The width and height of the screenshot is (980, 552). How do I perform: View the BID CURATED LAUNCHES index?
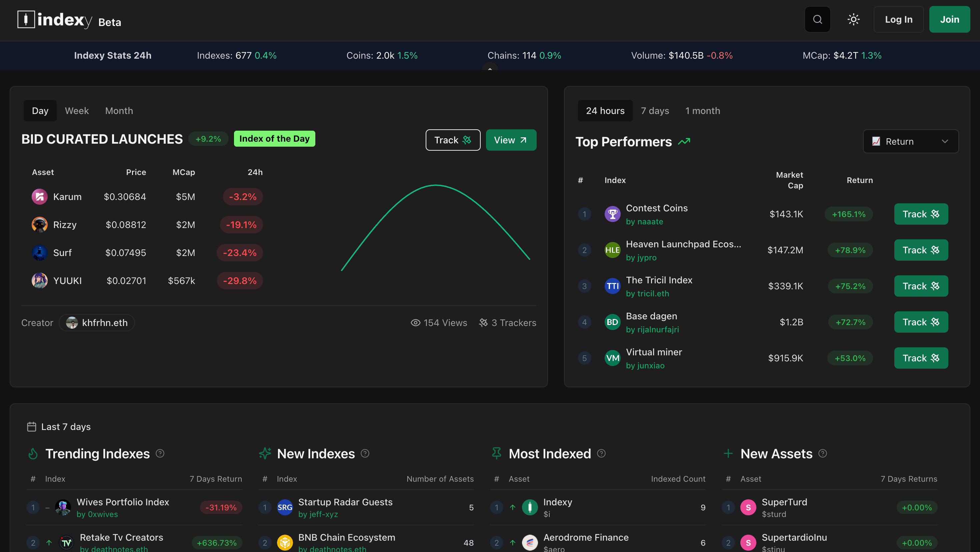(x=511, y=140)
